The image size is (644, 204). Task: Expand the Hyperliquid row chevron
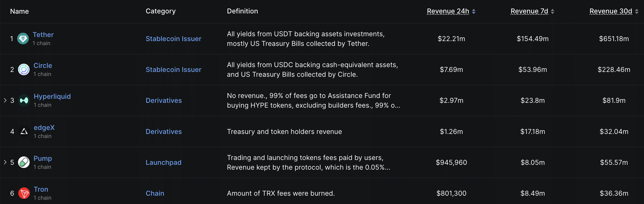[x=5, y=100]
